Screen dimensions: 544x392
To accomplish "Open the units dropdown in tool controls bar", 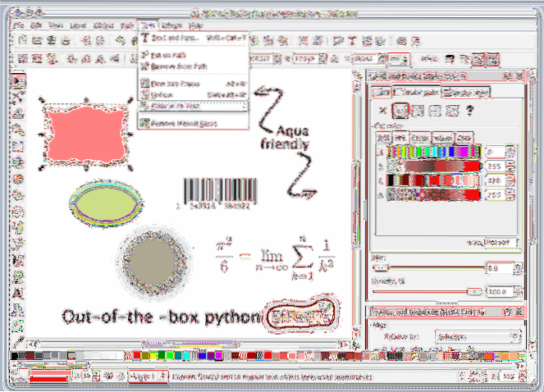I will [400, 59].
